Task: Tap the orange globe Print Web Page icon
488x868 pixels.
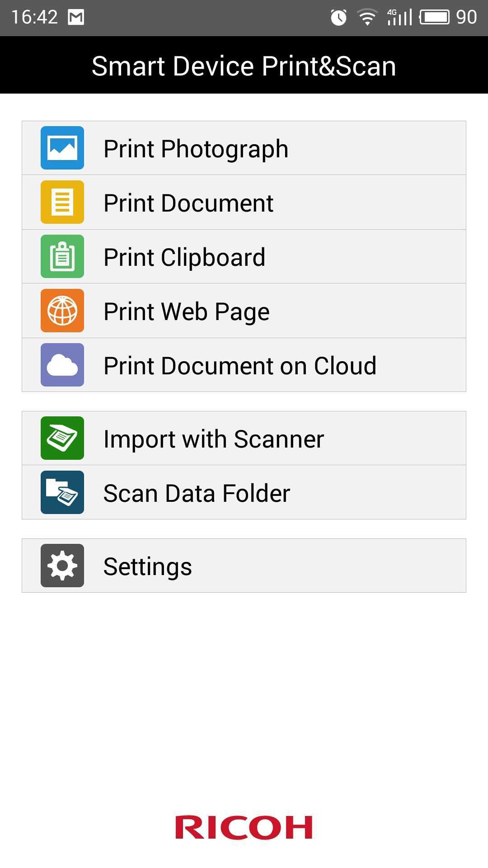Action: point(62,311)
